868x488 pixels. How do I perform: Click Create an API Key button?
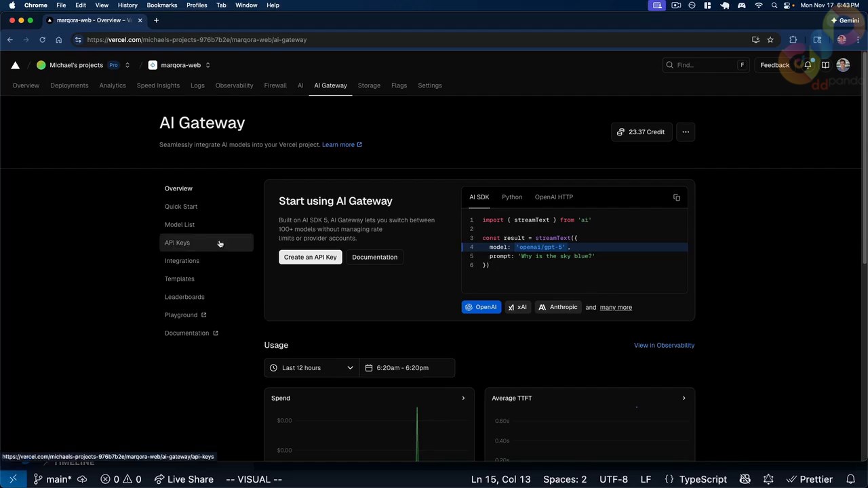click(311, 257)
